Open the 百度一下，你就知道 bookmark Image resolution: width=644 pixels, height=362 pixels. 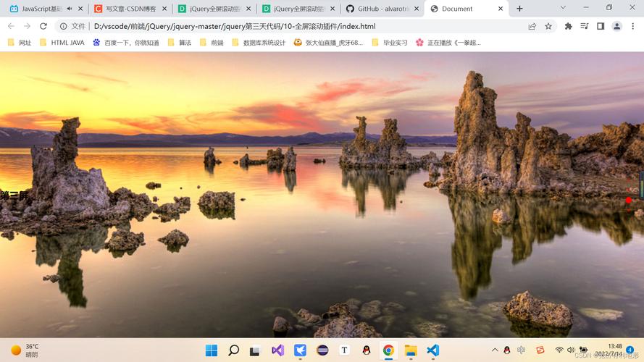pyautogui.click(x=125, y=43)
